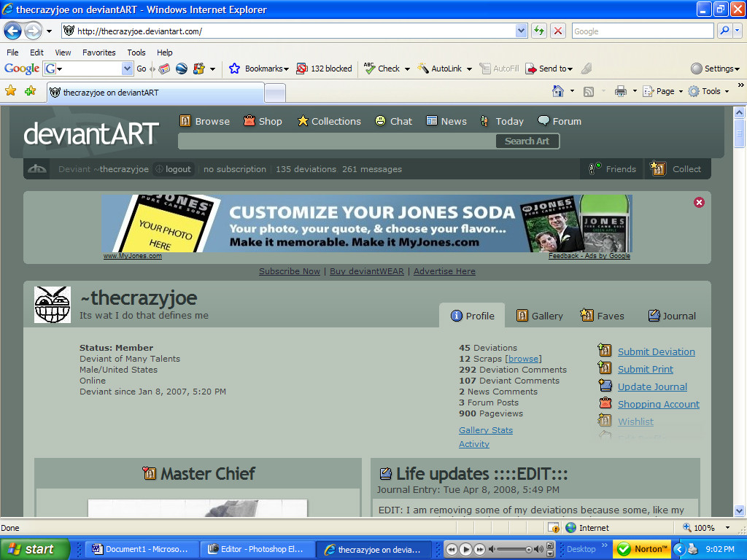Open the Today page
Image resolution: width=747 pixels, height=560 pixels.
click(x=502, y=121)
